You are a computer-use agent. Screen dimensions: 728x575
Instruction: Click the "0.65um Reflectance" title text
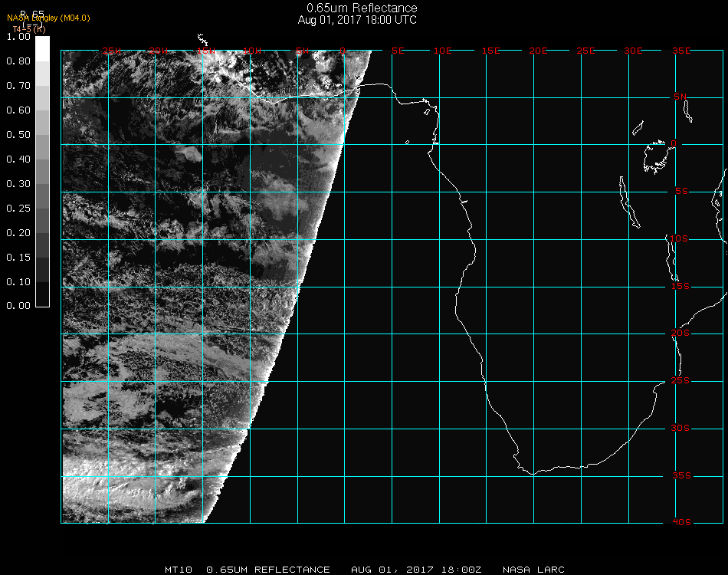pos(362,8)
